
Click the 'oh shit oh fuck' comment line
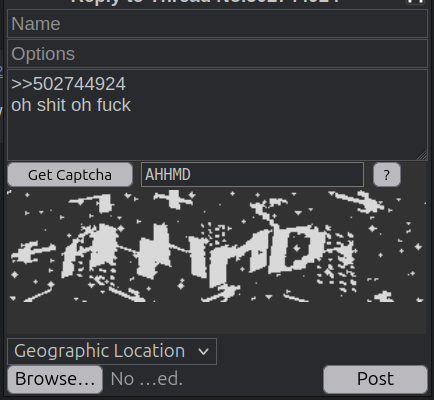click(71, 105)
